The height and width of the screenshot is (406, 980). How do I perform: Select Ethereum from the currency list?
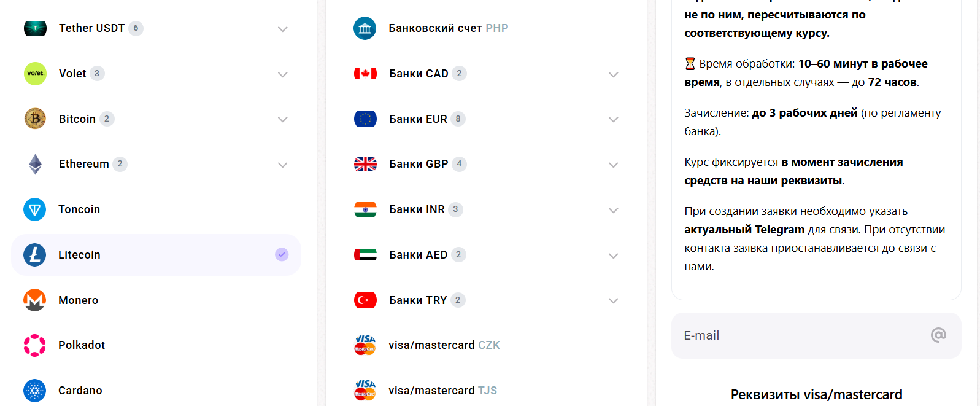(x=84, y=164)
